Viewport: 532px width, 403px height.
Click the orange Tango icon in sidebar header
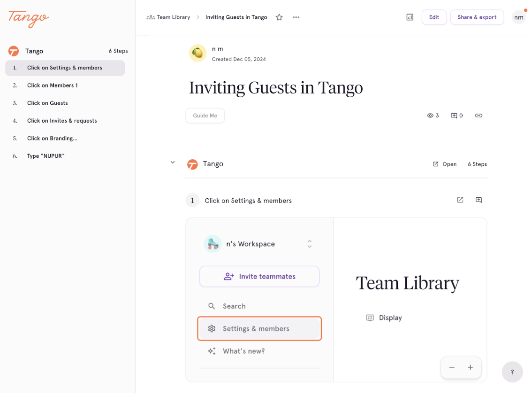(14, 51)
